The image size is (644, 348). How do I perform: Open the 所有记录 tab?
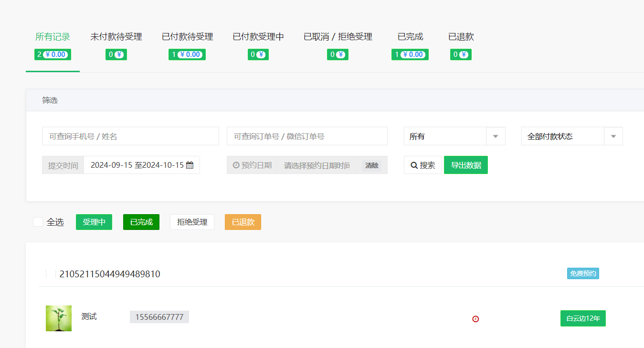pos(53,37)
